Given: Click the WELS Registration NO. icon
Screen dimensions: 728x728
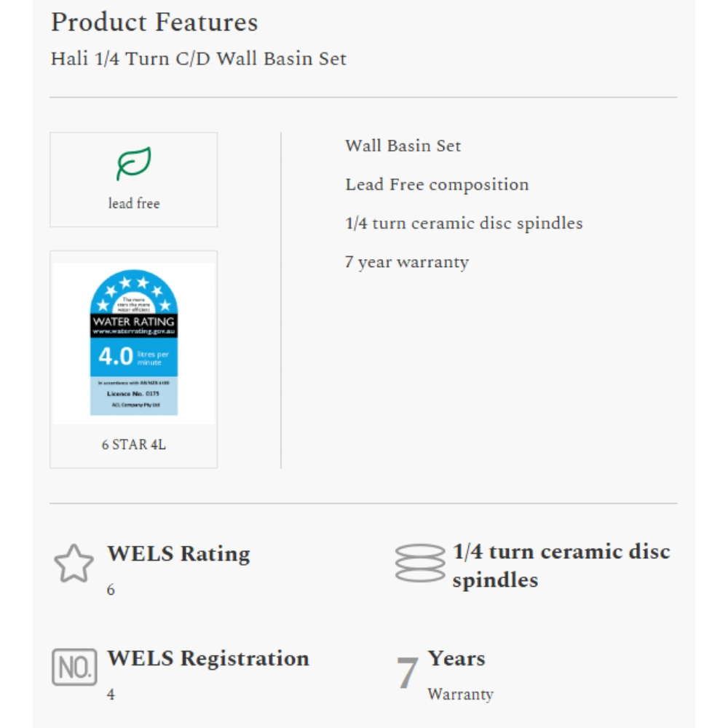Looking at the screenshot, I should (74, 667).
